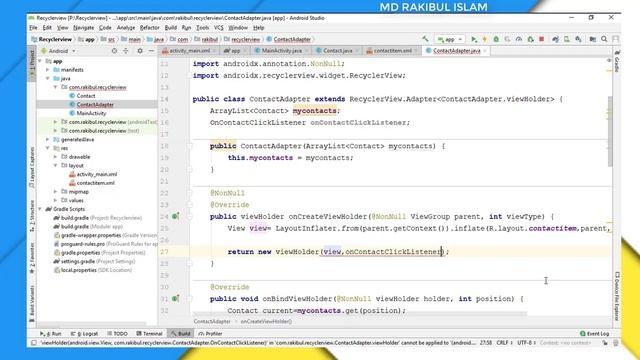Screen dimensions: 640x360
Task: Open the AVD Manager icon
Action: click(567, 39)
